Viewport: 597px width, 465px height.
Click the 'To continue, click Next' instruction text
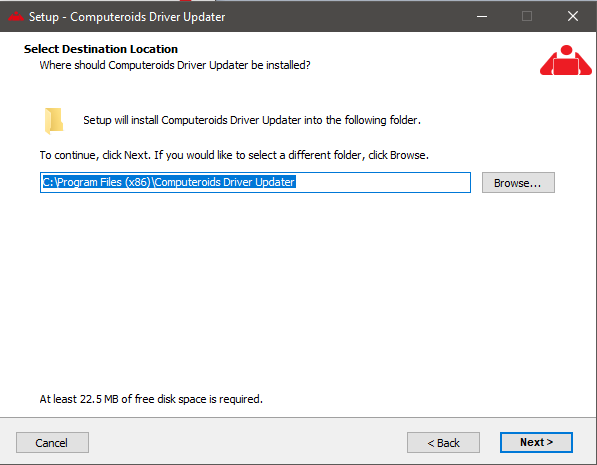[x=234, y=155]
